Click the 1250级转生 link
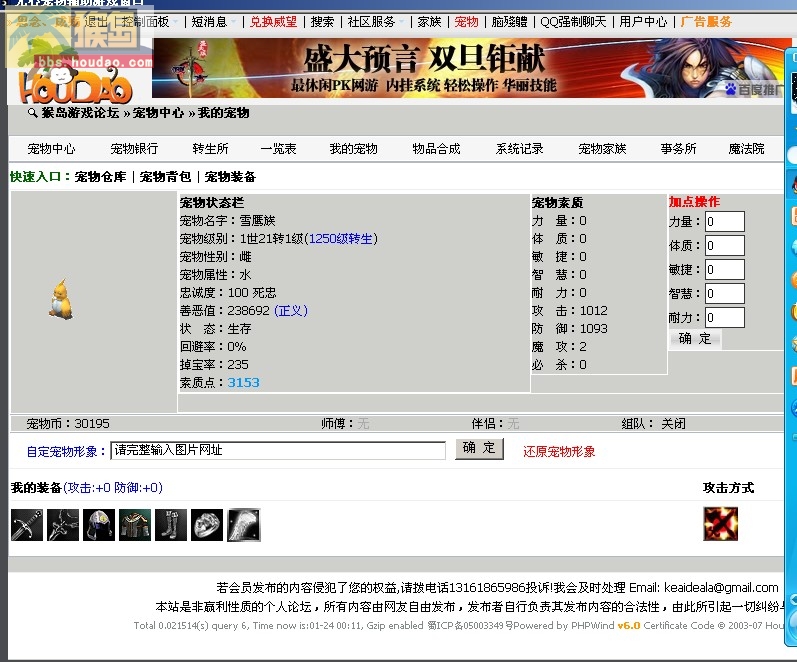This screenshot has height=662, width=797. [x=341, y=238]
